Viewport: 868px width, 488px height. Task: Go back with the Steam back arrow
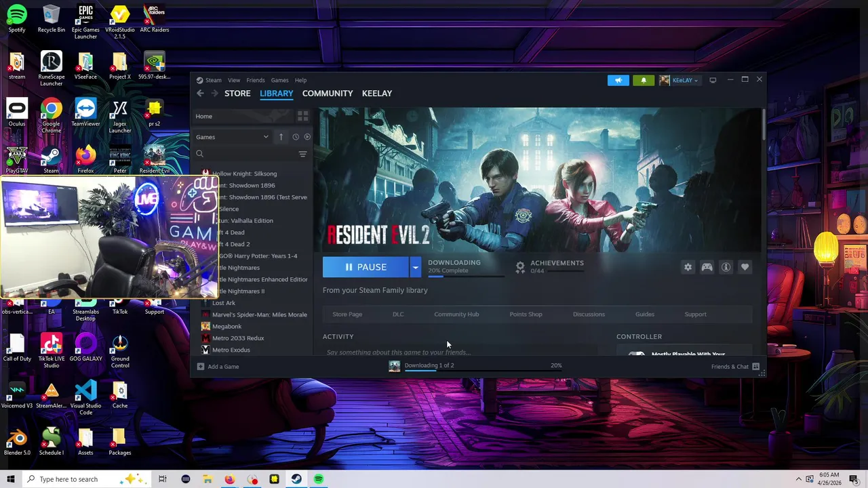tap(200, 94)
